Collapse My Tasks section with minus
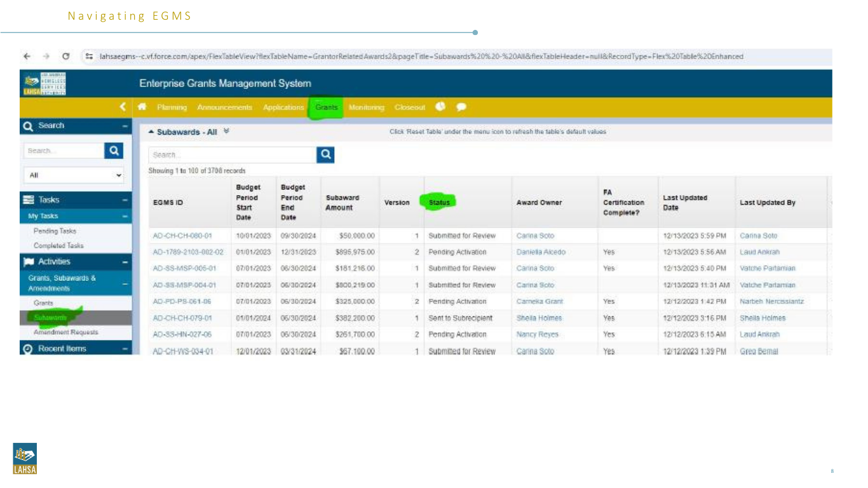 click(x=125, y=216)
